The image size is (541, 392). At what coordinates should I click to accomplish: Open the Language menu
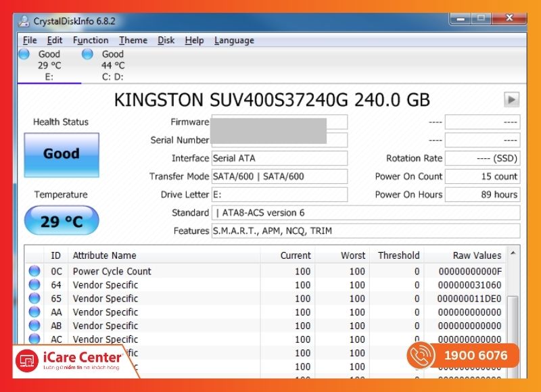pos(234,41)
